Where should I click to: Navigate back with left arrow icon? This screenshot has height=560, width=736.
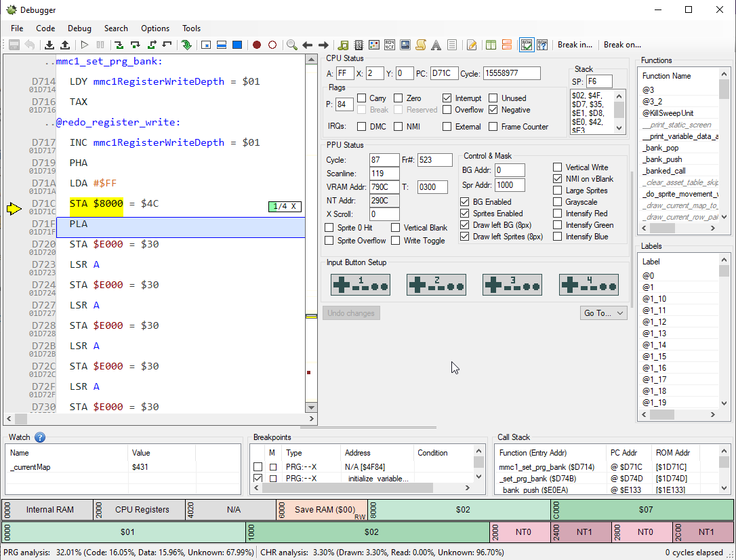coord(308,45)
